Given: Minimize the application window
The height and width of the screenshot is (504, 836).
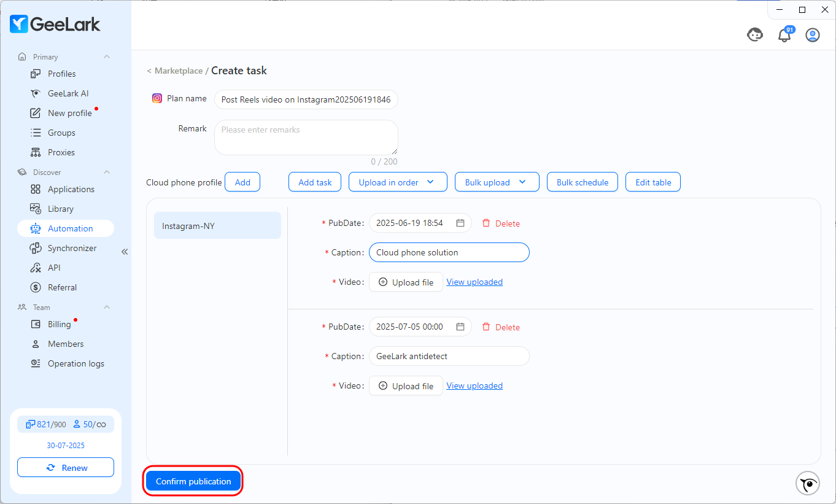Looking at the screenshot, I should tap(779, 10).
